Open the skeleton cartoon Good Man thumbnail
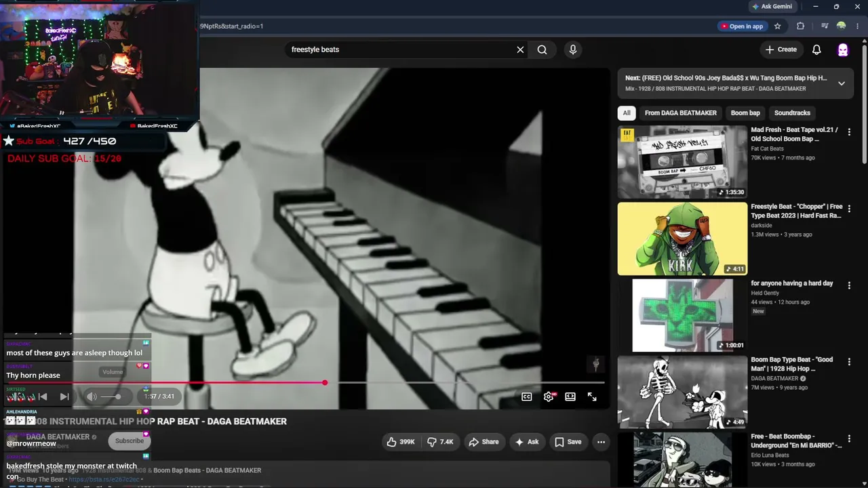This screenshot has width=868, height=488. point(682,392)
